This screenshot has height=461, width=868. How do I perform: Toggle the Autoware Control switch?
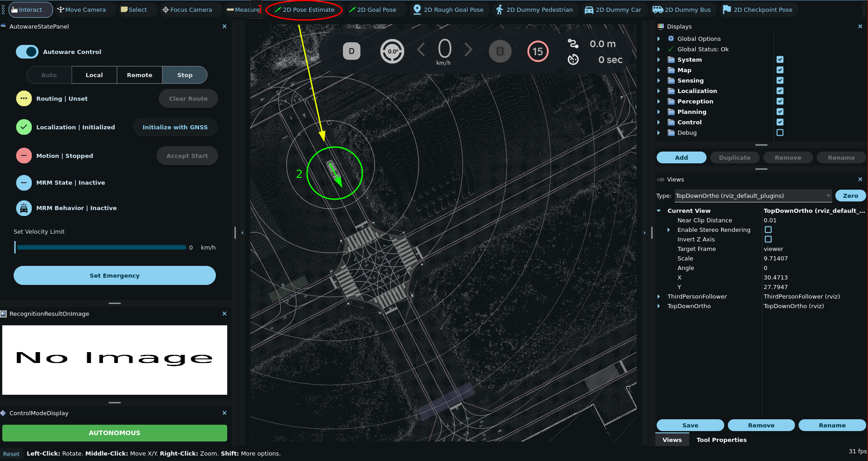pyautogui.click(x=27, y=52)
